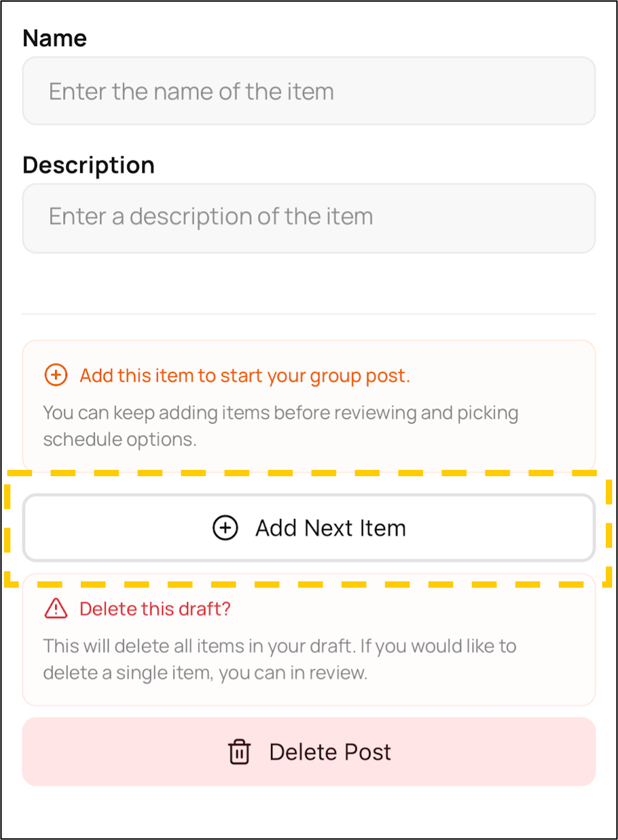Click the plus icon beside Add Next Item
The height and width of the screenshot is (840, 618).
coord(224,528)
